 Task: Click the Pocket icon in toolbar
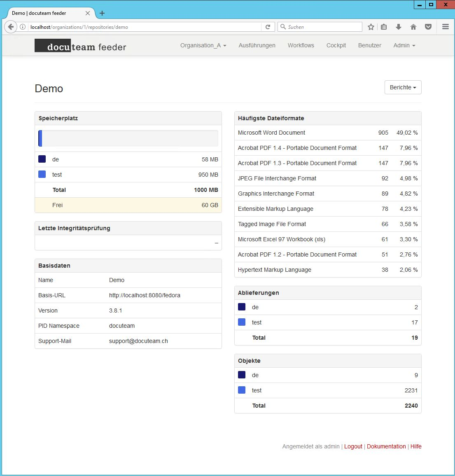(x=428, y=27)
